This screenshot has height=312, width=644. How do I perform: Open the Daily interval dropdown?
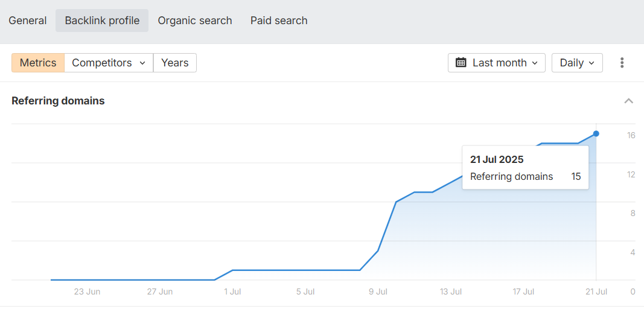click(x=577, y=63)
